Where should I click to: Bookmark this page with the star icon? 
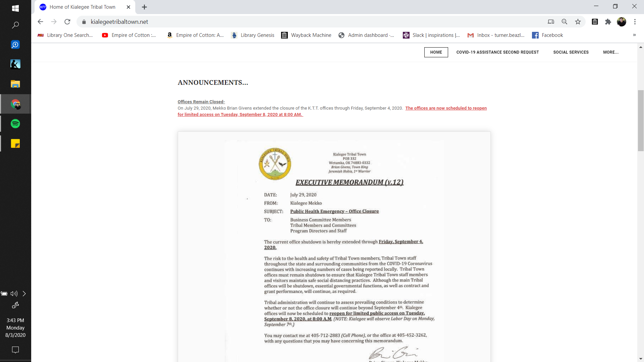[578, 22]
